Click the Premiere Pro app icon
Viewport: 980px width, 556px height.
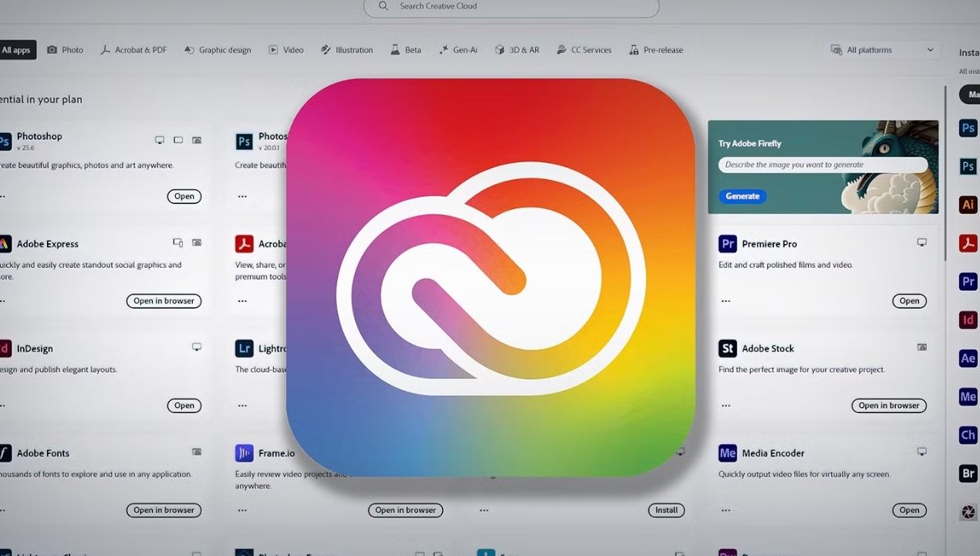click(727, 244)
